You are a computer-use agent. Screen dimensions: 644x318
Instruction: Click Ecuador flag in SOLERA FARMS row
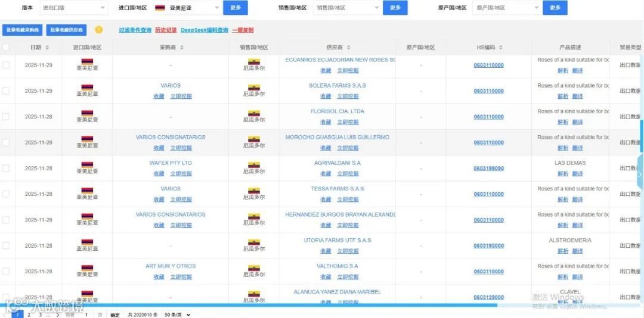click(x=254, y=88)
